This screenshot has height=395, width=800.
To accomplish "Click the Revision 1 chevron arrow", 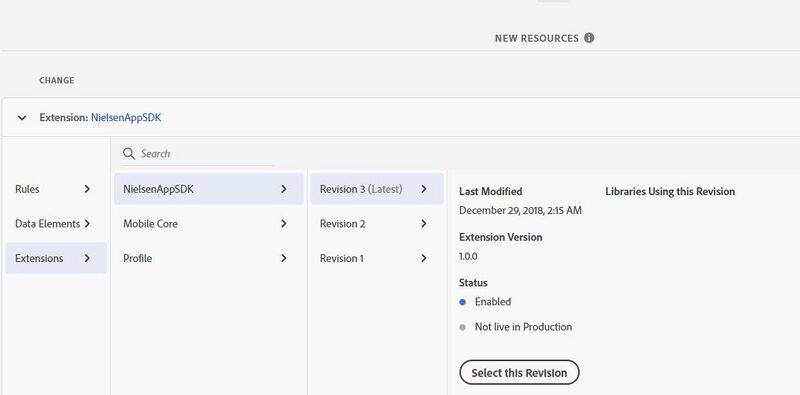I will (423, 258).
